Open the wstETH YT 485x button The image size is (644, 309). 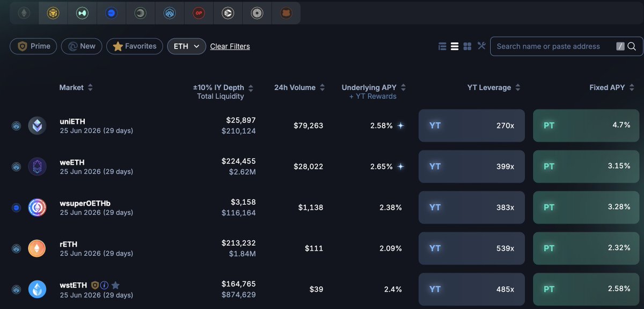pos(472,289)
